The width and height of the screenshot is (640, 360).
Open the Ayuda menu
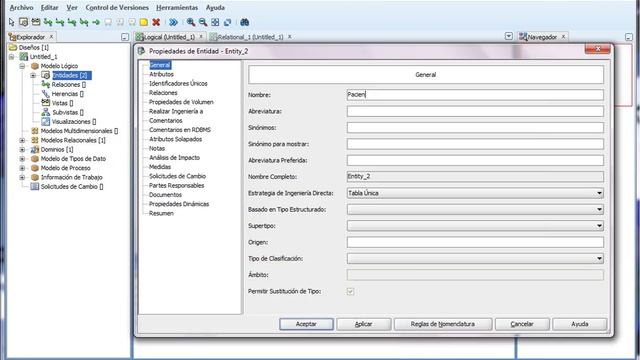[x=215, y=7]
